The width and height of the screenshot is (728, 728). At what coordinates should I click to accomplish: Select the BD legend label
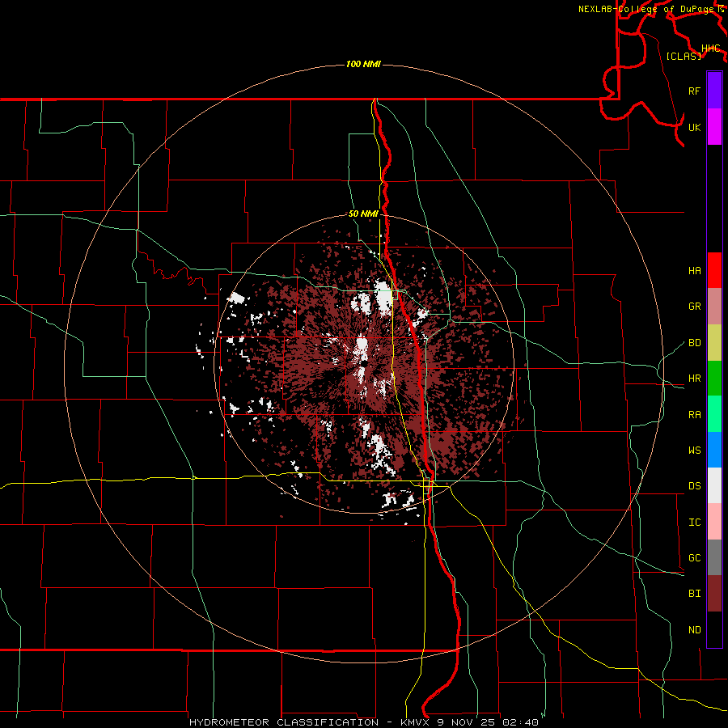[694, 343]
